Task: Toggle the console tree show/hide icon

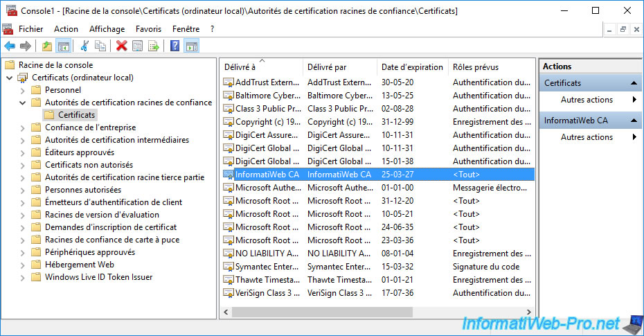Action: pos(63,46)
